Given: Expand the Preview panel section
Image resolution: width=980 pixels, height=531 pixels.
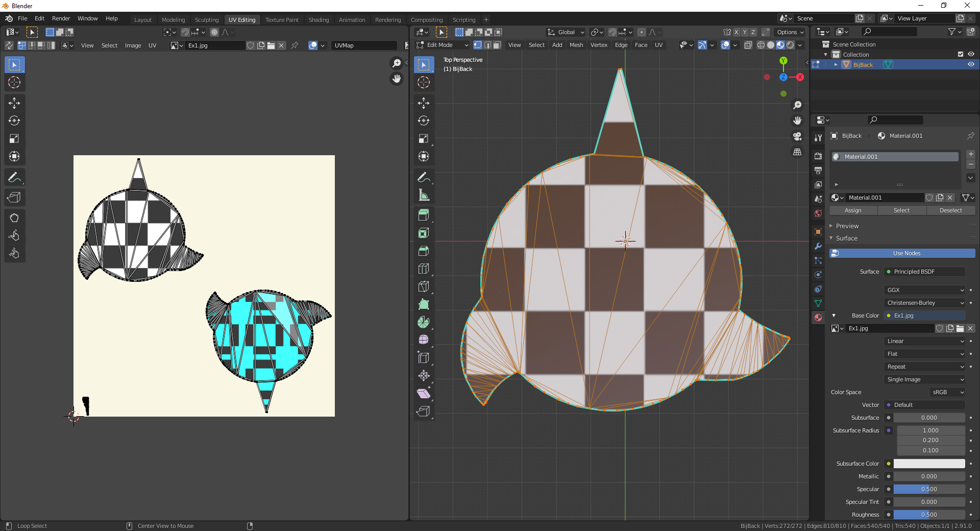Looking at the screenshot, I should click(847, 226).
